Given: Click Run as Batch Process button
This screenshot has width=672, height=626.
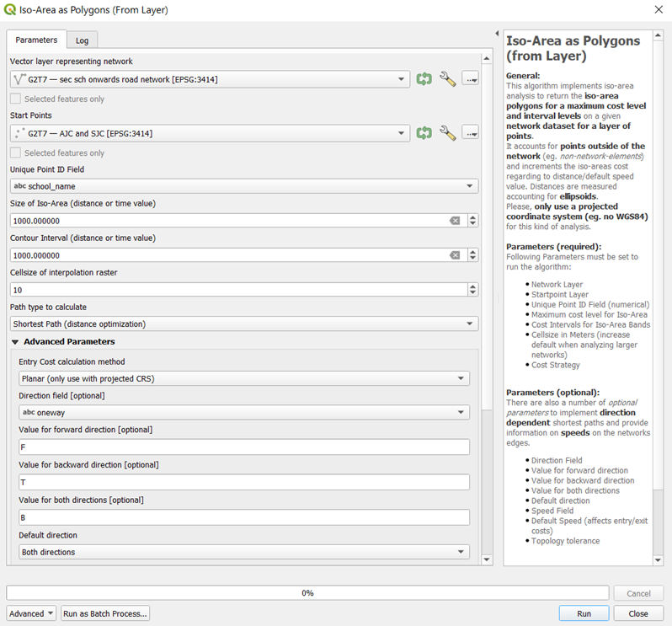Looking at the screenshot, I should point(105,613).
